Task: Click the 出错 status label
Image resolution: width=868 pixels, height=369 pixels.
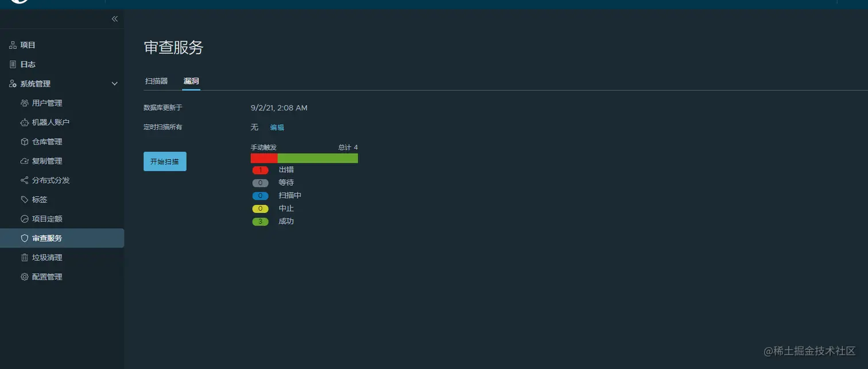Action: point(286,170)
